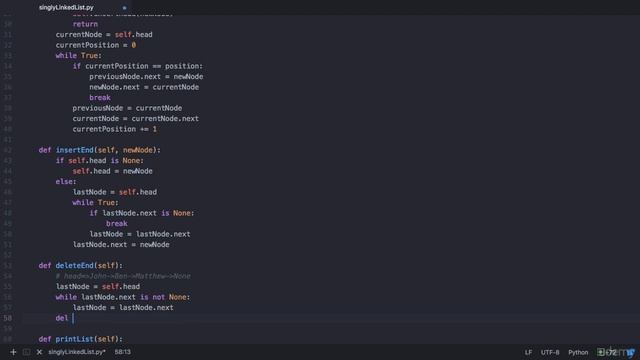Click the 'currentNode = self.head' line
Screen dimensions: 640x360
(x=104, y=35)
